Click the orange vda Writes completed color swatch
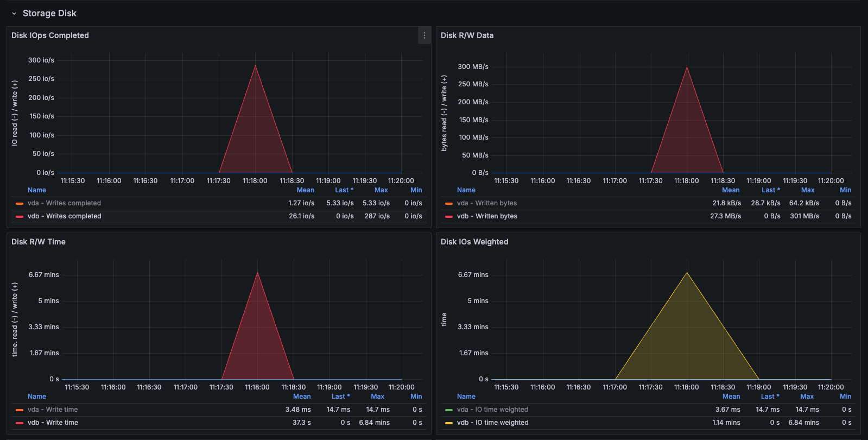 (x=20, y=204)
